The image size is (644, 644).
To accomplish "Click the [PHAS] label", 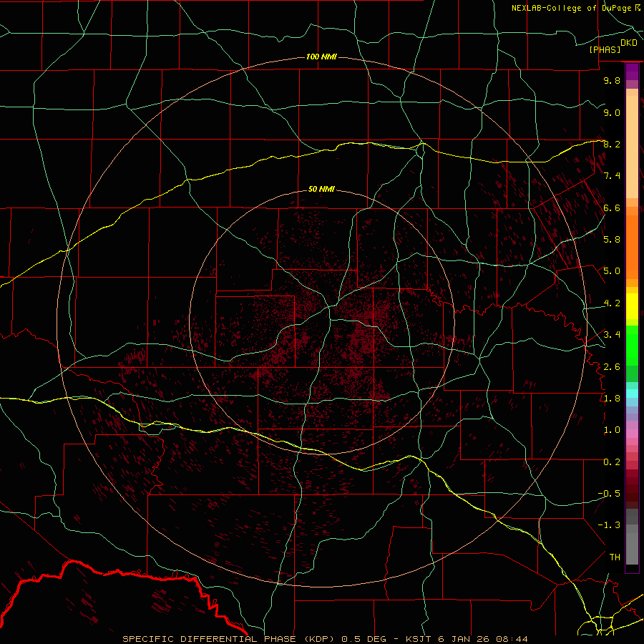I will click(605, 49).
